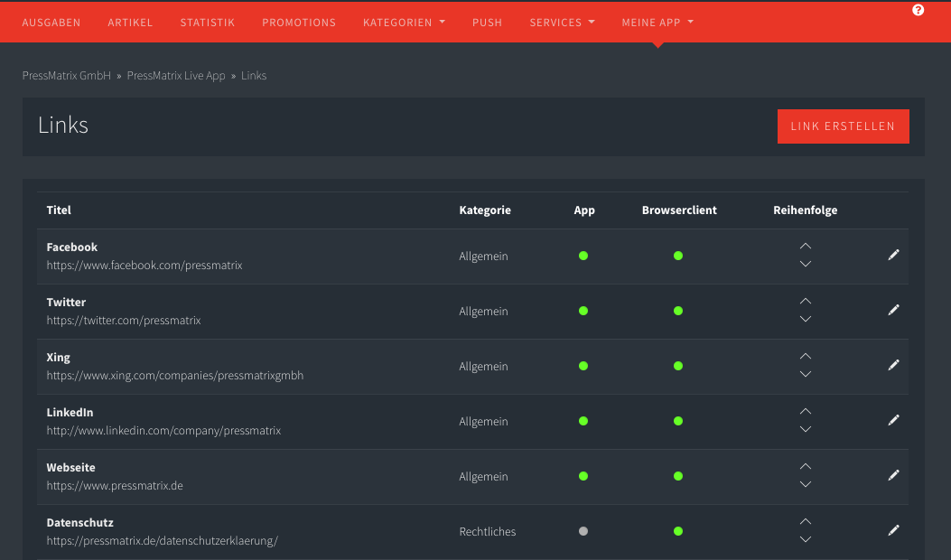
Task: Move the Datenschutz link down
Action: 805,540
